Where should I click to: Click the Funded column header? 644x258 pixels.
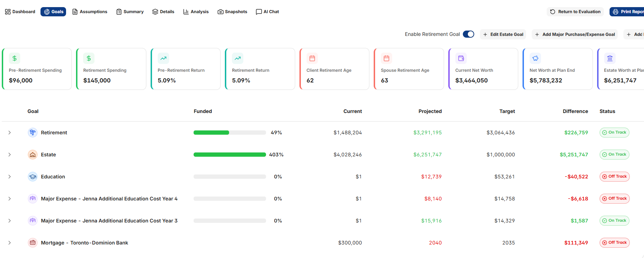(x=203, y=111)
